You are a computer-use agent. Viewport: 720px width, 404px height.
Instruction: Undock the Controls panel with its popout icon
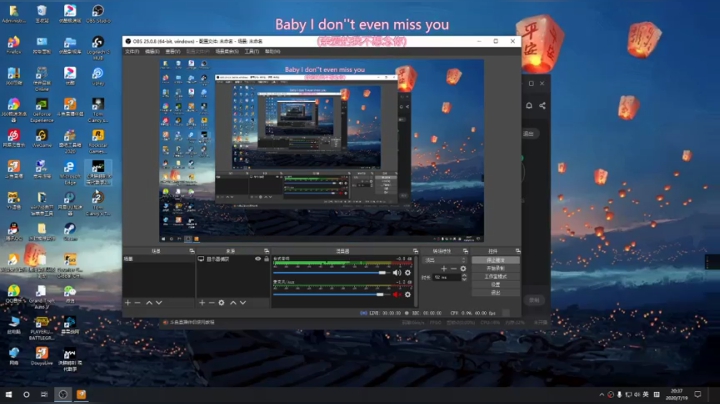point(518,251)
